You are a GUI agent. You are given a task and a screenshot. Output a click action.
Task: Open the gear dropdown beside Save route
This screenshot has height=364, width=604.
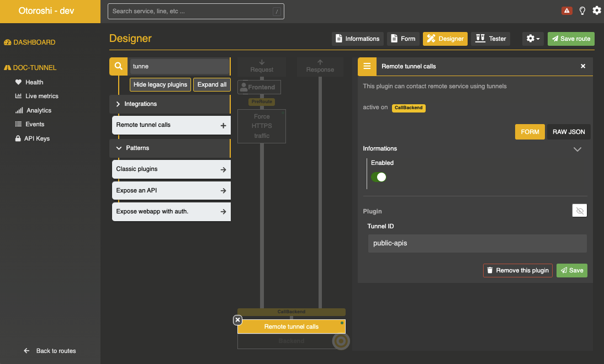click(x=533, y=39)
